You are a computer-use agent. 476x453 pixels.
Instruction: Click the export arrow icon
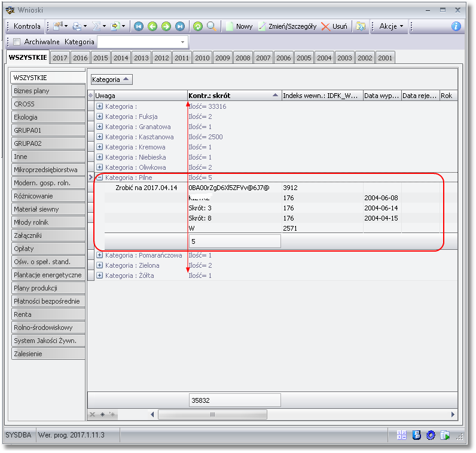(x=115, y=26)
